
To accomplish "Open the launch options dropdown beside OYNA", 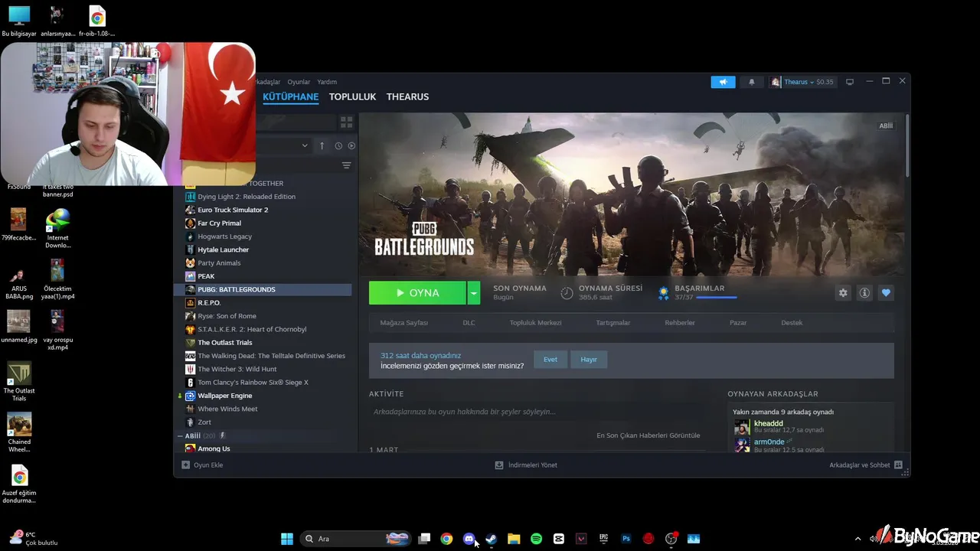I will click(474, 293).
